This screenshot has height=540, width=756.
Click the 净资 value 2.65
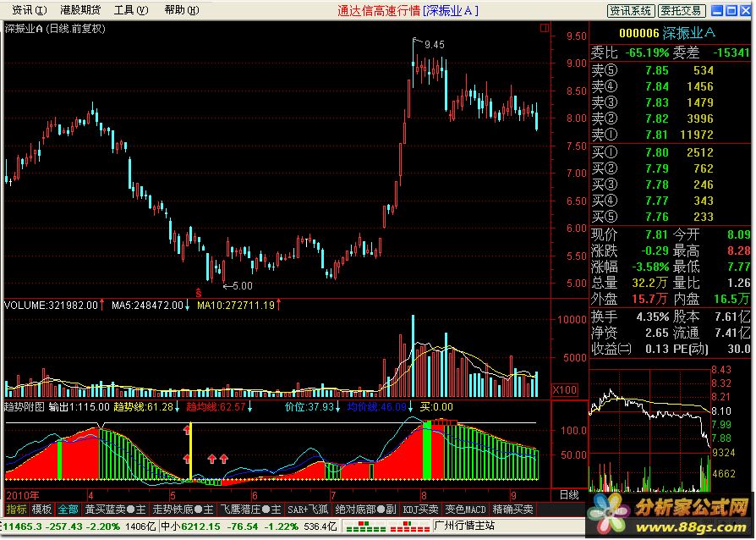(657, 333)
